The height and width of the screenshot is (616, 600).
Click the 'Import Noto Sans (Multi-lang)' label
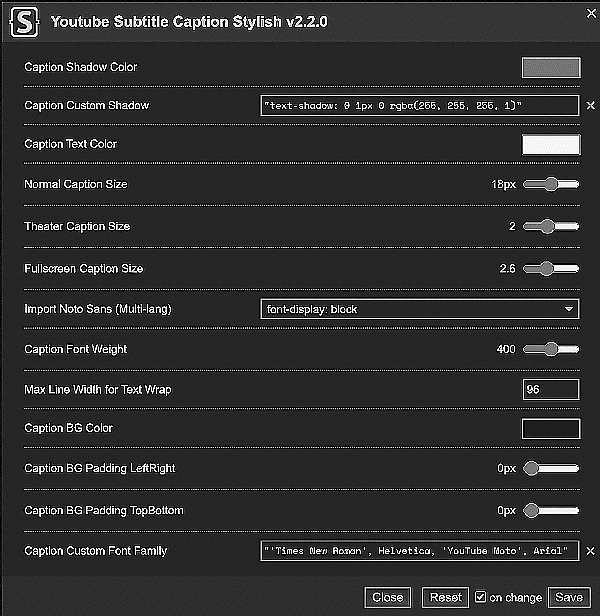click(x=98, y=309)
